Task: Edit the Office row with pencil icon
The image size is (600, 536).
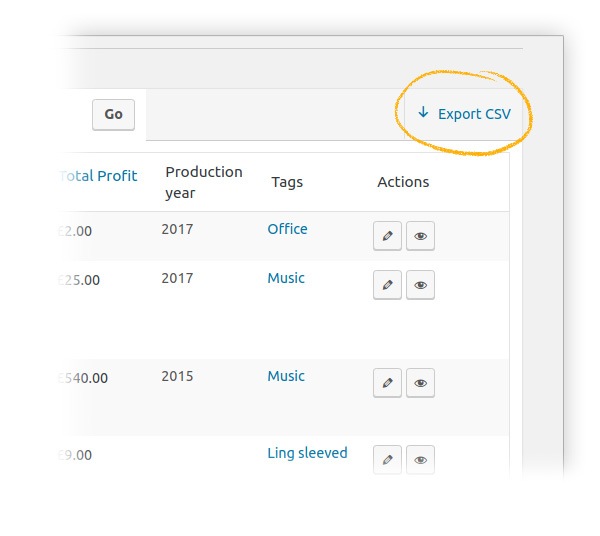Action: (387, 236)
